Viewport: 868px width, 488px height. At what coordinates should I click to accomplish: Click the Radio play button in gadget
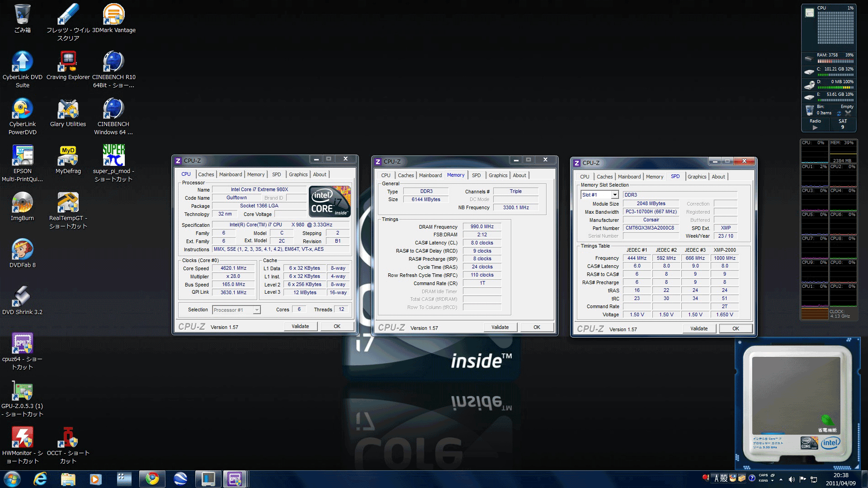pos(815,127)
